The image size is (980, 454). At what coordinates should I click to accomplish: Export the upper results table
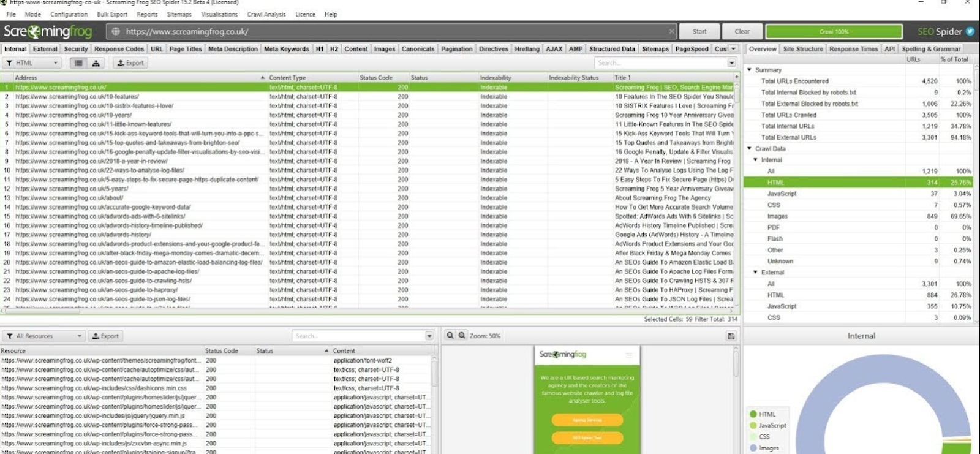pyautogui.click(x=130, y=62)
